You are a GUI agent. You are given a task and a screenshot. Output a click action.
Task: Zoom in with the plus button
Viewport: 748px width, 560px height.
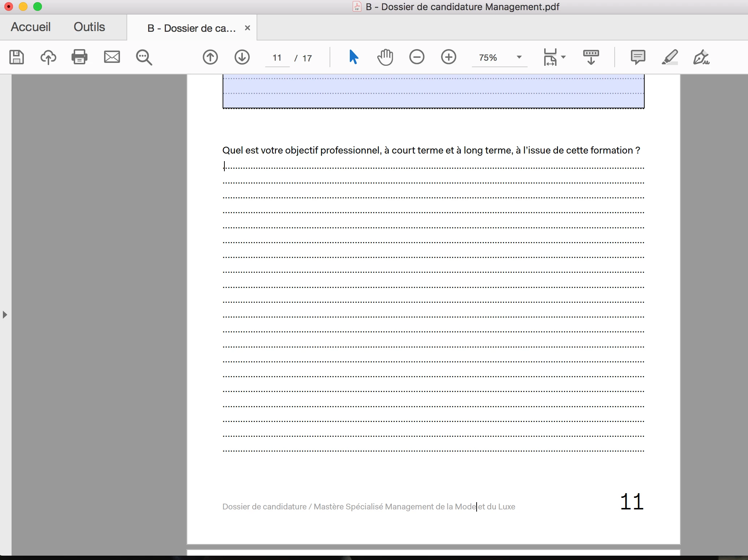(448, 57)
